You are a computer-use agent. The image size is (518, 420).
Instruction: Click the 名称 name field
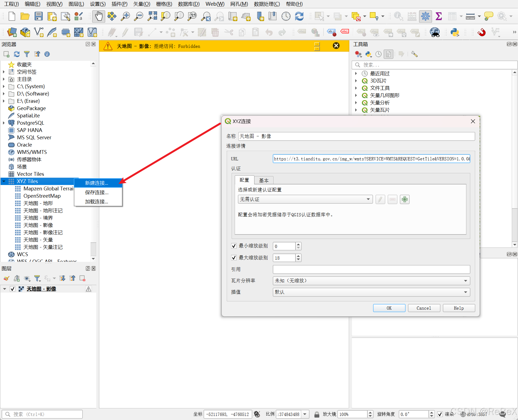[x=356, y=136]
